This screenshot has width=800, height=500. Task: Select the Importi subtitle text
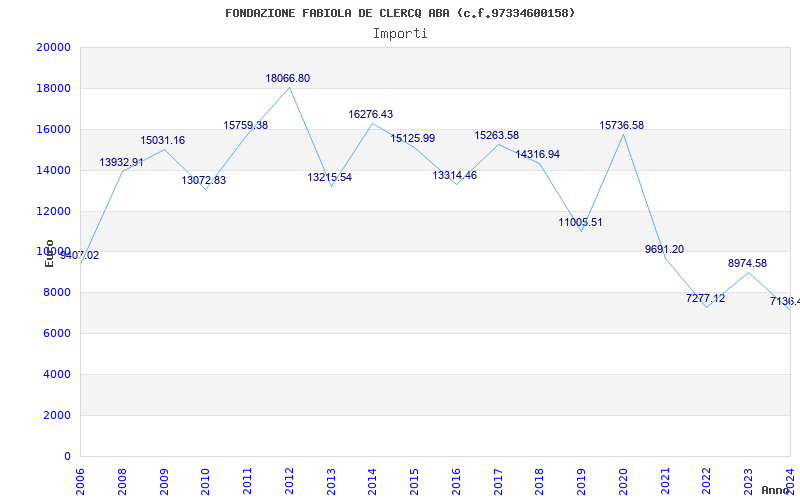(x=400, y=34)
